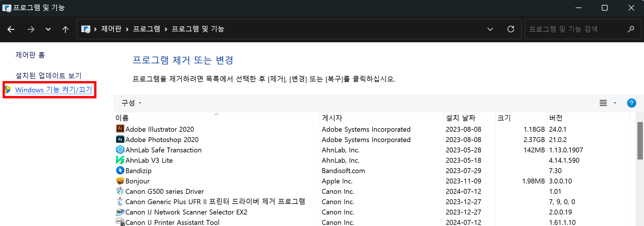The width and height of the screenshot is (644, 226).
Task: Go back with the left arrow
Action: [11, 29]
